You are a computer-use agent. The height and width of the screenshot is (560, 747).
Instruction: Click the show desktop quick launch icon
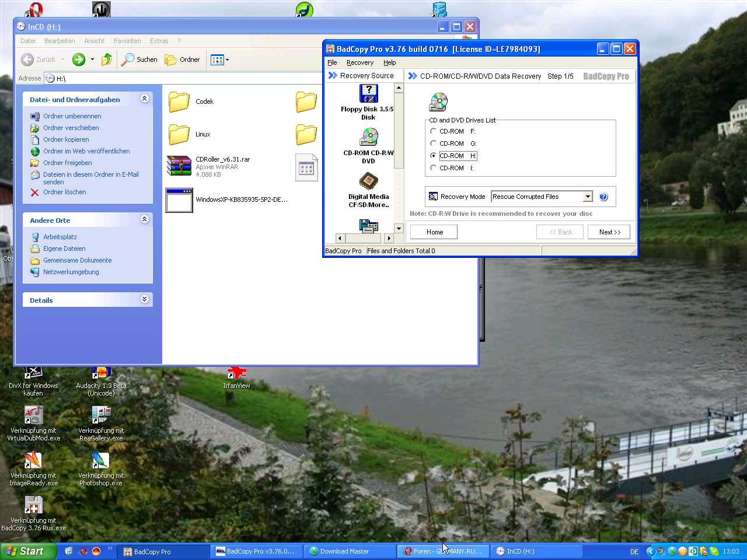[69, 551]
